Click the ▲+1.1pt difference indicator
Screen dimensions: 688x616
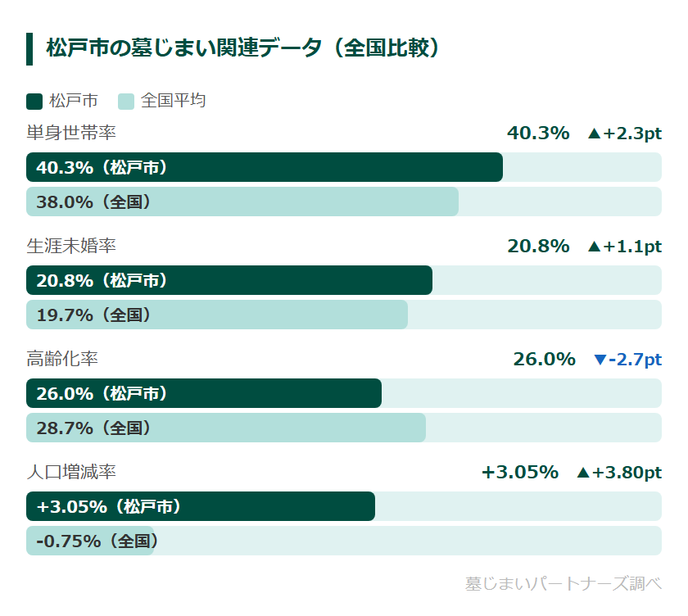click(624, 247)
